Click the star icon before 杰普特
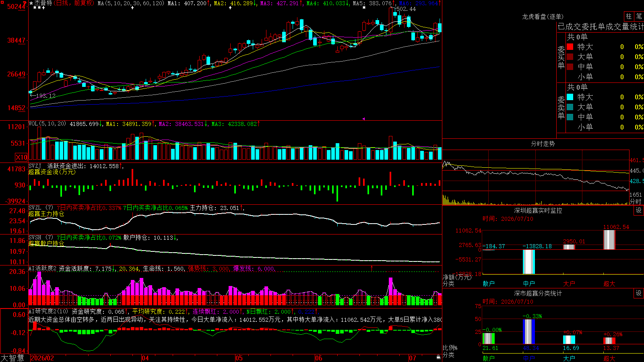644x362 pixels. click(31, 3)
